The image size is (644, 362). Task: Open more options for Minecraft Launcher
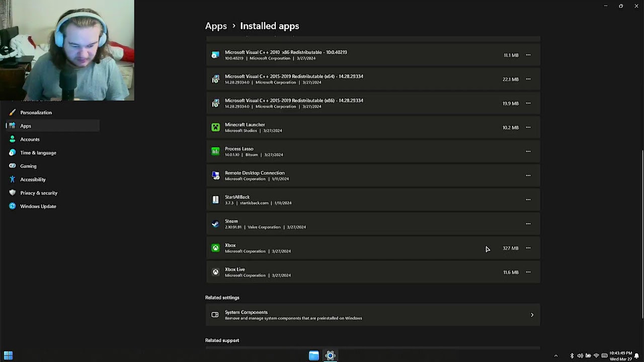pyautogui.click(x=528, y=127)
